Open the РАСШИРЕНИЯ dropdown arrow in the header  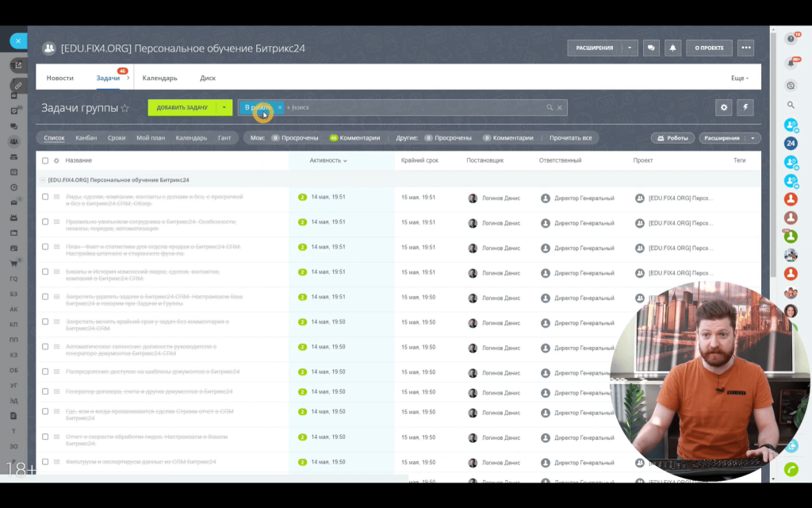point(630,48)
